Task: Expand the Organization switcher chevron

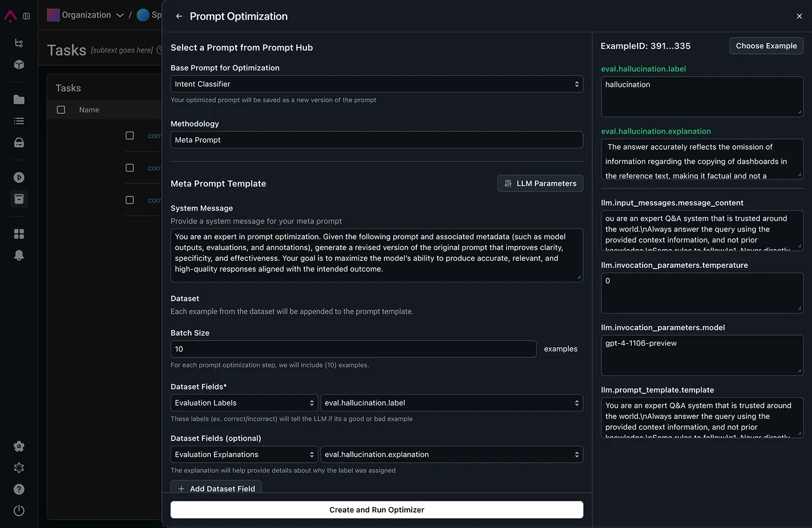Action: [120, 15]
